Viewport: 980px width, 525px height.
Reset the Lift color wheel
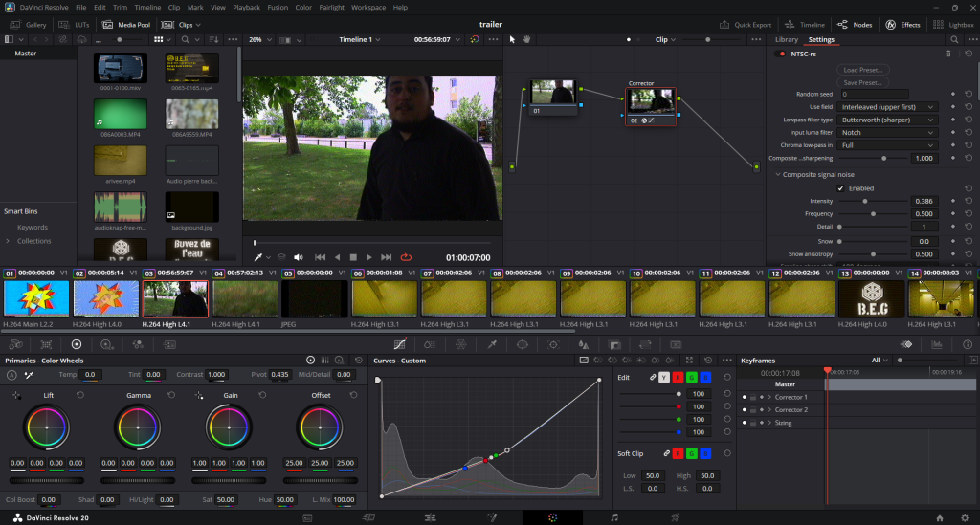click(80, 395)
